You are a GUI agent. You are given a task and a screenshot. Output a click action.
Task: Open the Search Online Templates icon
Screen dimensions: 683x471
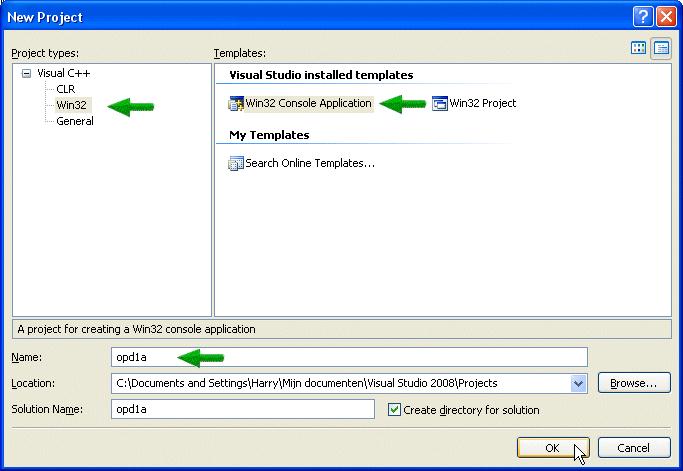point(236,163)
